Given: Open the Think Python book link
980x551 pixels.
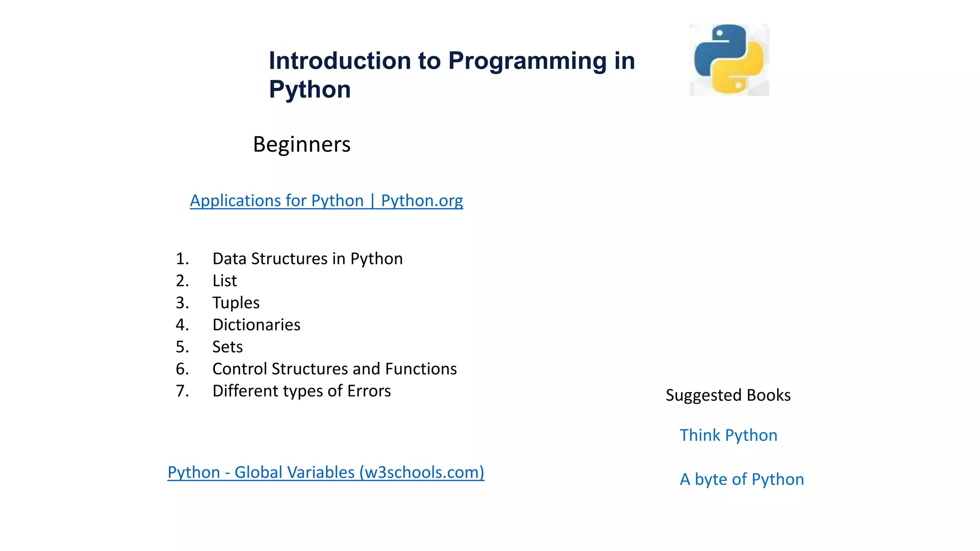Looking at the screenshot, I should click(x=728, y=435).
